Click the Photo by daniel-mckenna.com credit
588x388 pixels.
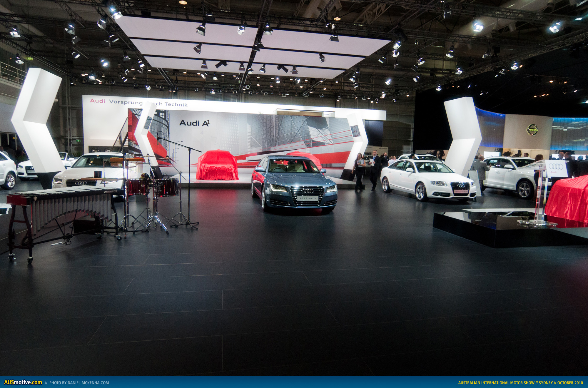pos(79,383)
